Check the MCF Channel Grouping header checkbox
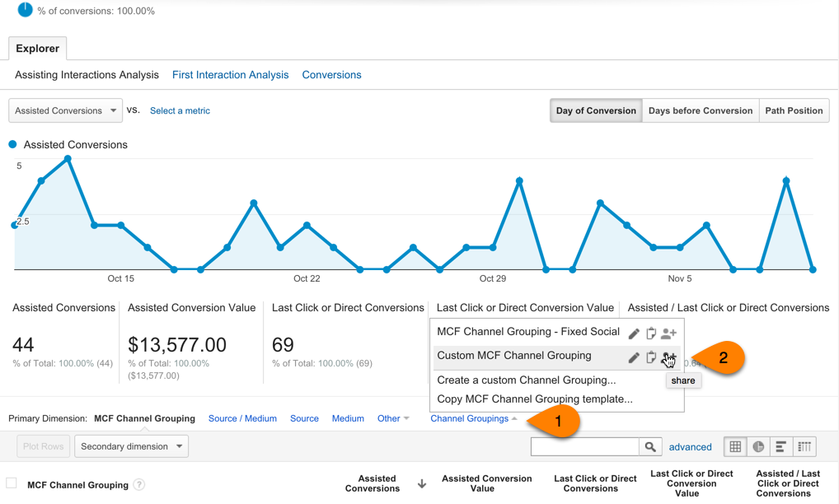Viewport: 839px width, 504px height. [12, 483]
